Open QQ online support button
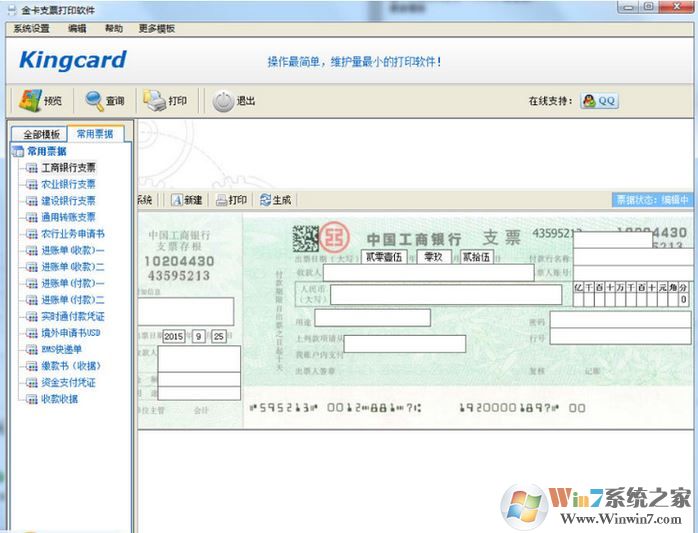698x533 pixels. pos(599,101)
